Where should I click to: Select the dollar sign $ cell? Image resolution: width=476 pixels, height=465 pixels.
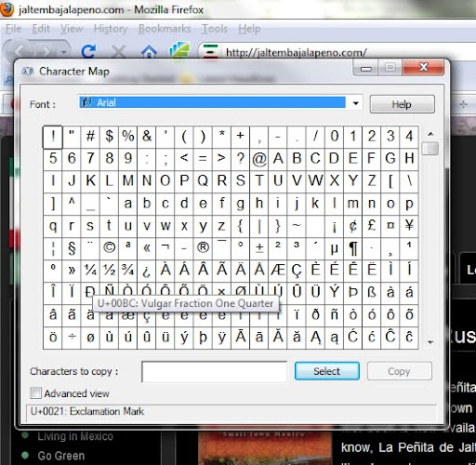tap(109, 137)
